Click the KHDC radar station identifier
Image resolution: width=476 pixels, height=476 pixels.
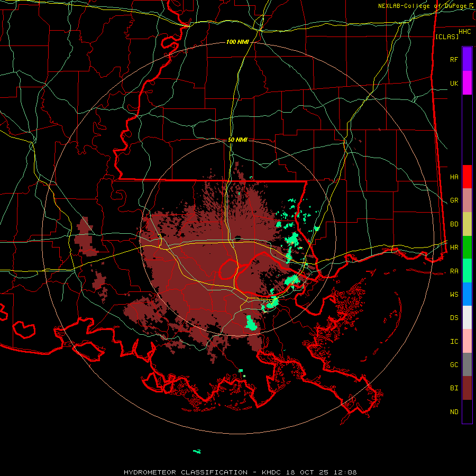pos(272,472)
